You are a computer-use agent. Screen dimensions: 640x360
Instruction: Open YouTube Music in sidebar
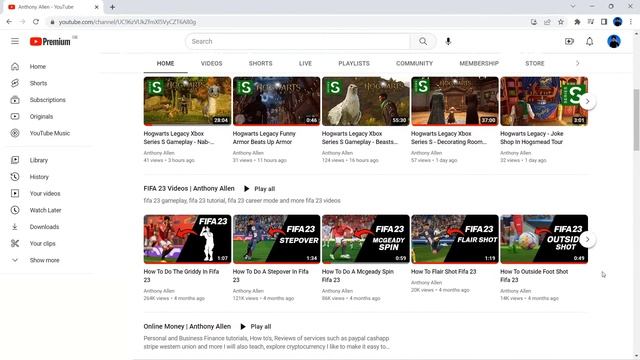pos(49,133)
